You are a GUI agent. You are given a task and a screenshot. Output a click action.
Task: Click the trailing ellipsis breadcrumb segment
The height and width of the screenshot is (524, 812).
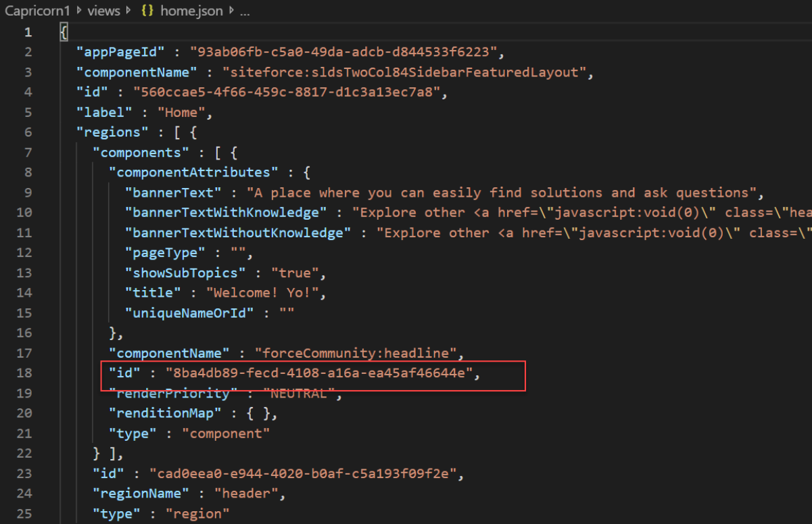click(x=245, y=11)
